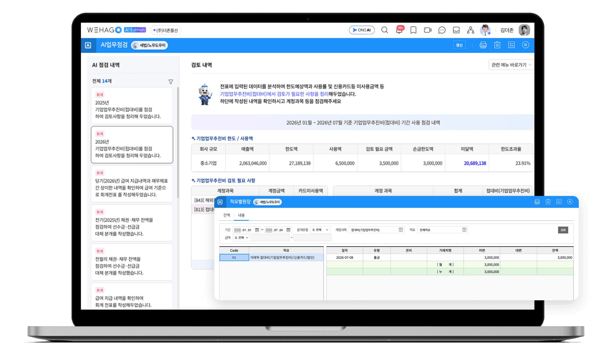This screenshot has width=611, height=364.
Task: Open the calculator icon in 적요별원장 window
Action: 559,202
